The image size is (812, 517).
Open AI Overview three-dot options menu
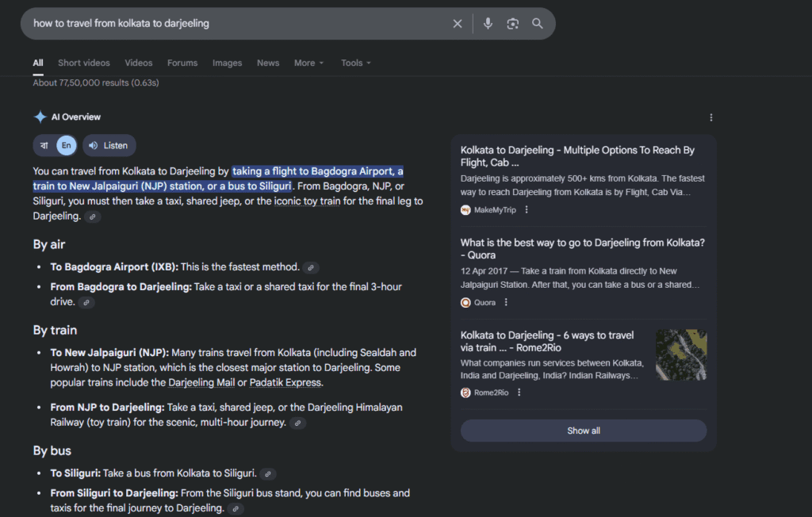(710, 117)
